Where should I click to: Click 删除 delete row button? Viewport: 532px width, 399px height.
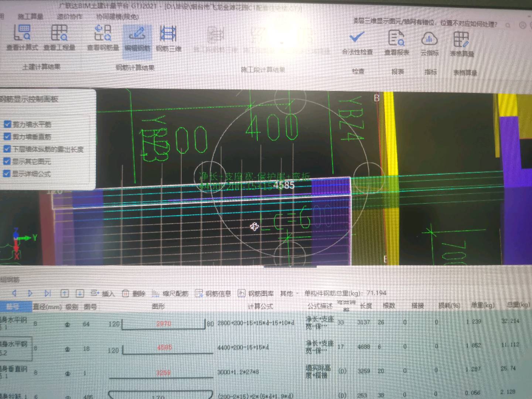134,293
